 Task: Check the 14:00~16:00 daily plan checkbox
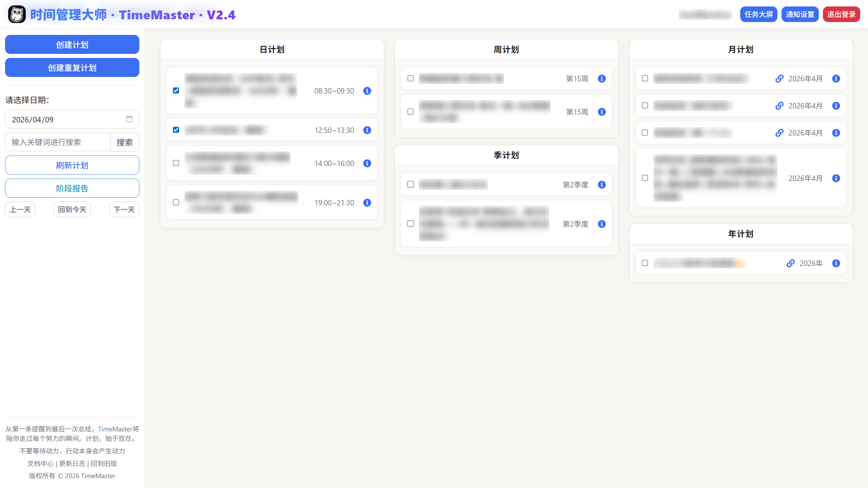click(x=176, y=163)
